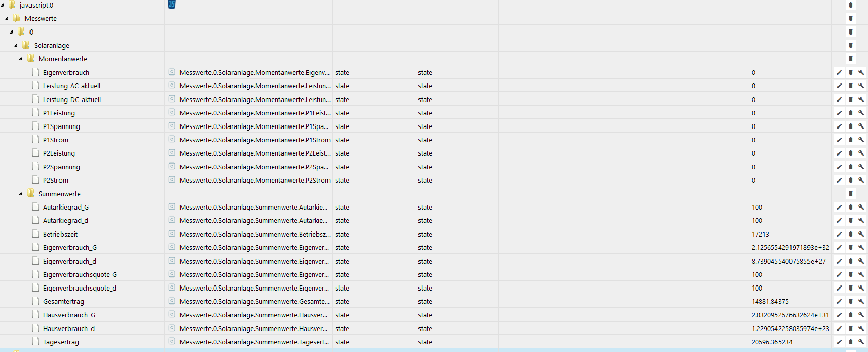This screenshot has width=868, height=352.
Task: Open wrench settings for Hausverbrauch_G
Action: tap(861, 315)
